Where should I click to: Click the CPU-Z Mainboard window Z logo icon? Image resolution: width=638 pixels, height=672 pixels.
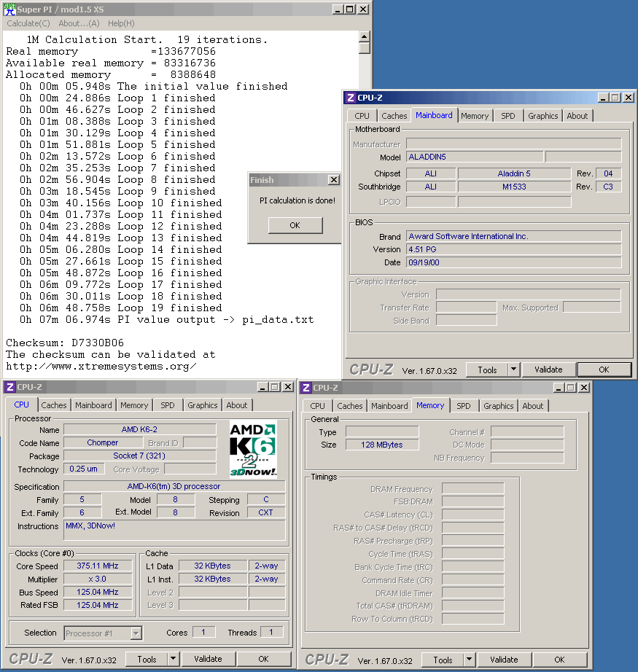tap(351, 98)
